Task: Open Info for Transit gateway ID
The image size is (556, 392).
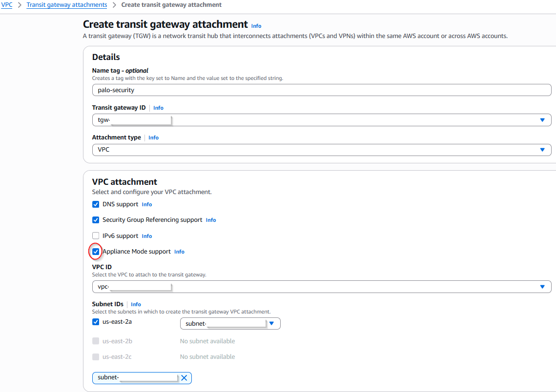Action: [x=158, y=108]
